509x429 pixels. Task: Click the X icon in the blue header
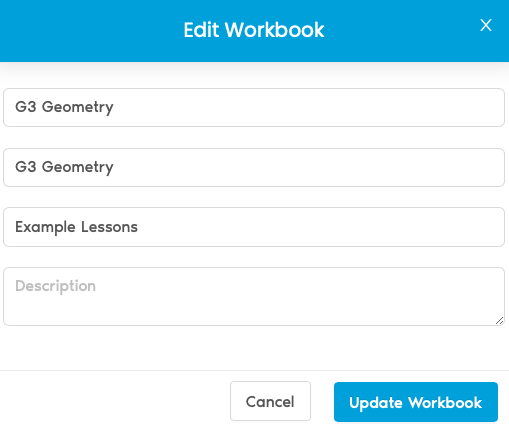(x=486, y=25)
